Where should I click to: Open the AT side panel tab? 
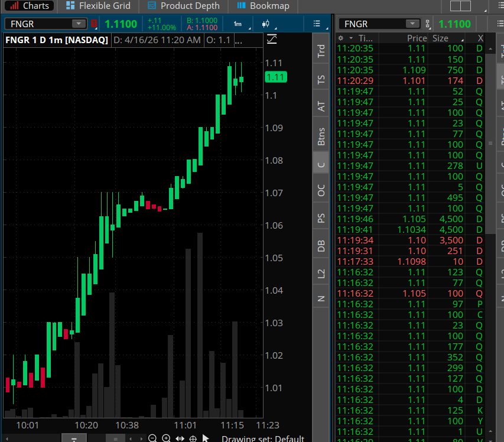click(321, 106)
